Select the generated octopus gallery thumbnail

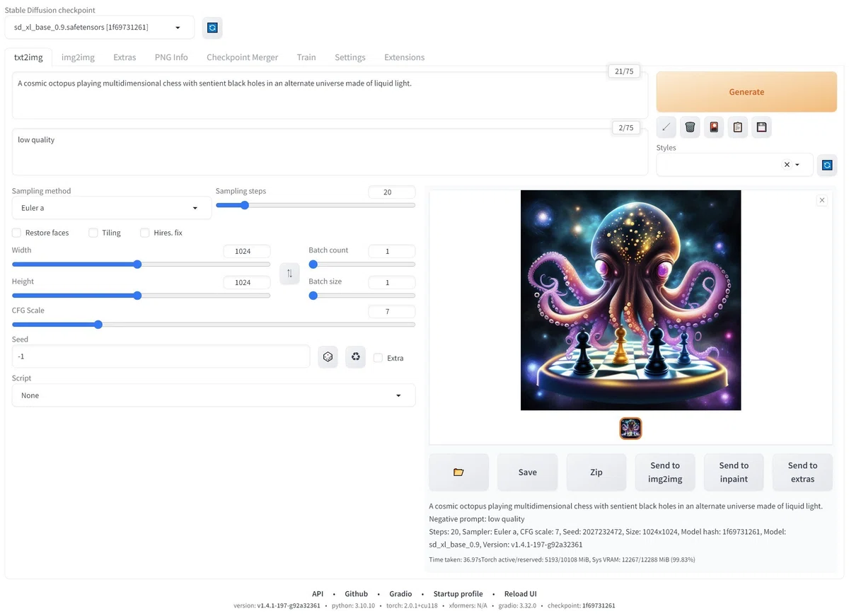630,428
